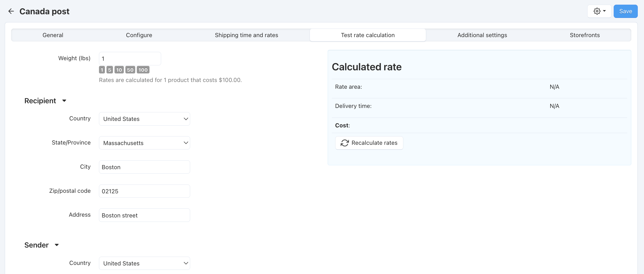
Task: Collapse the Sender section
Action: tap(41, 245)
